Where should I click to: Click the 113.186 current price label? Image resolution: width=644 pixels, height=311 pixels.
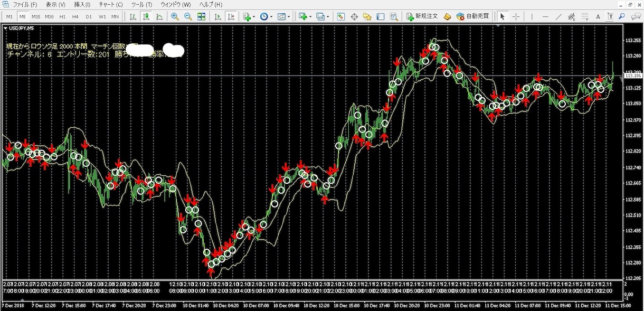click(x=633, y=76)
